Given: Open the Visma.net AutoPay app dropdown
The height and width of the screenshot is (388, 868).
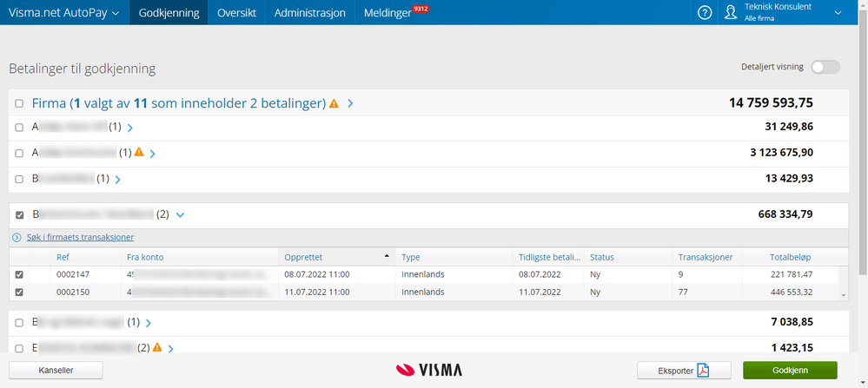Looking at the screenshot, I should click(64, 13).
